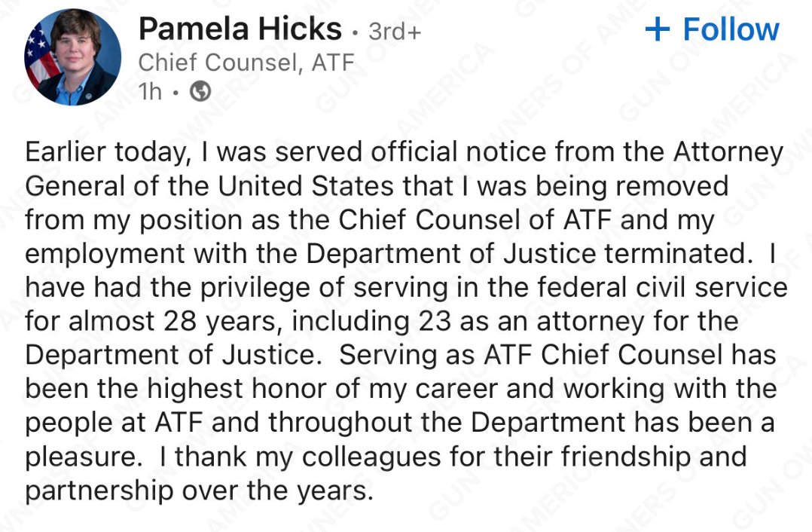Click the "3rd+" connection degree label

point(395,32)
